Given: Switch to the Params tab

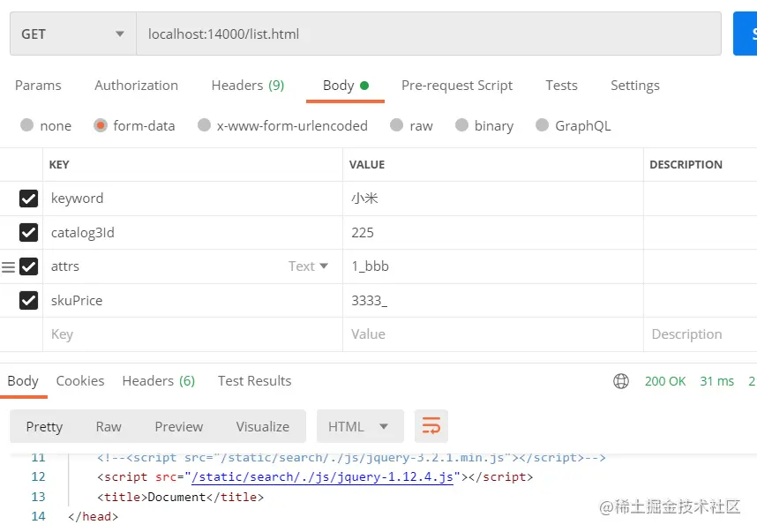Looking at the screenshot, I should [x=38, y=86].
